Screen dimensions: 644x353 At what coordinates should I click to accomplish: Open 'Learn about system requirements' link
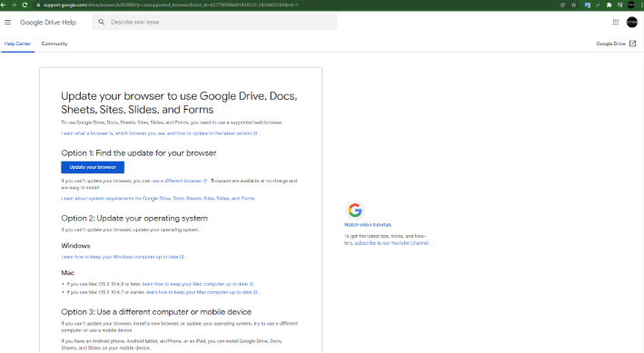[158, 198]
